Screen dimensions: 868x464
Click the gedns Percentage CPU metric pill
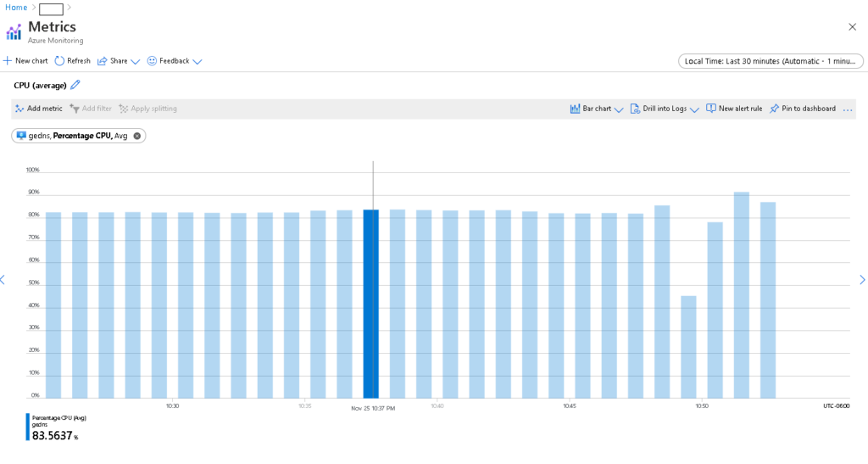click(x=76, y=136)
